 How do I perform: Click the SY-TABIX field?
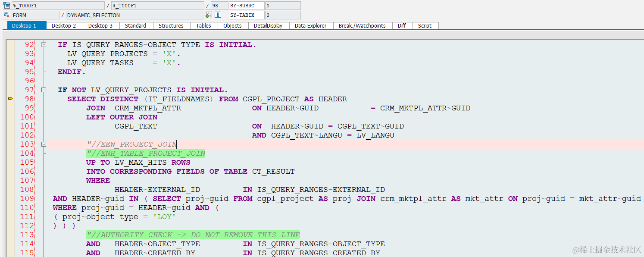click(247, 15)
